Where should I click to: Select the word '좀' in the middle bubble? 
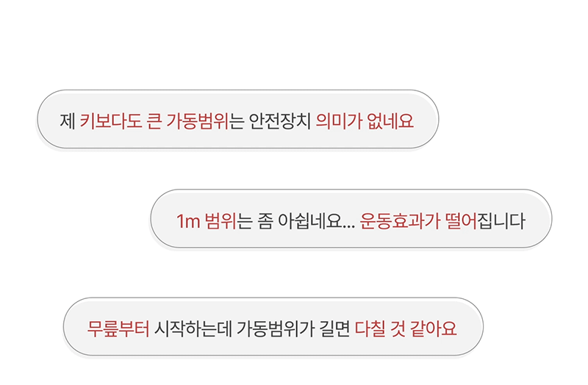(x=265, y=221)
